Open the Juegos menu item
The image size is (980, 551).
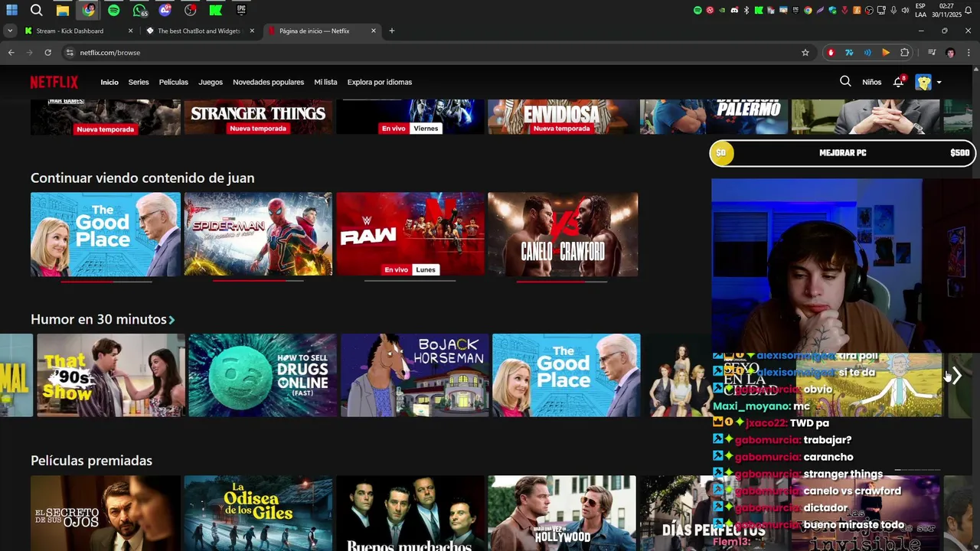211,82
